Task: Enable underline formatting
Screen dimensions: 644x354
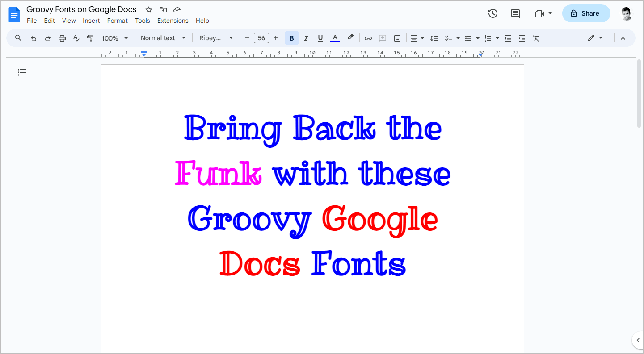Action: 320,38
